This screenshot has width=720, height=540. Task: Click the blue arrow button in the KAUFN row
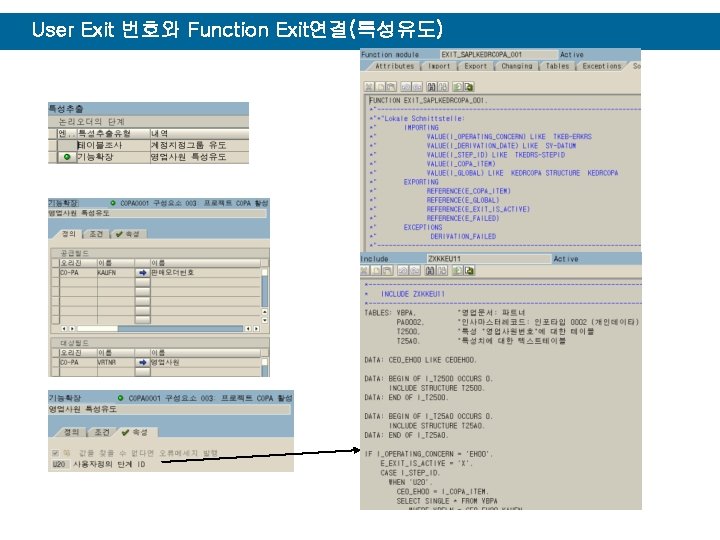point(143,273)
